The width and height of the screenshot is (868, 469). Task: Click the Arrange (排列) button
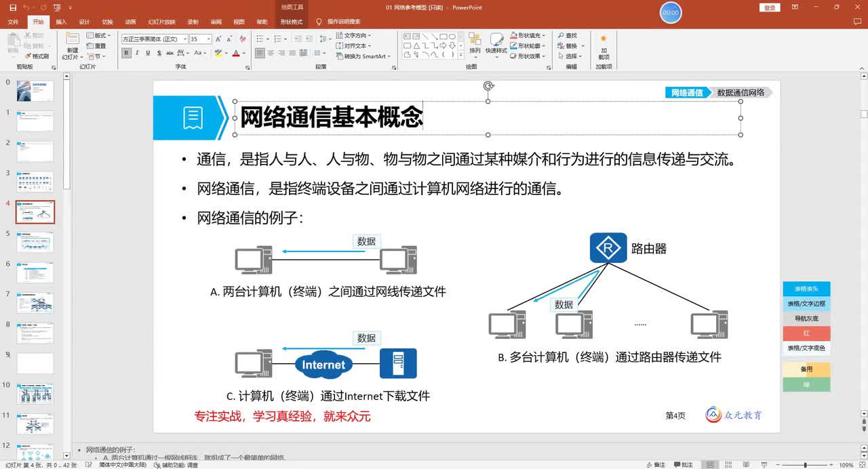coord(475,46)
